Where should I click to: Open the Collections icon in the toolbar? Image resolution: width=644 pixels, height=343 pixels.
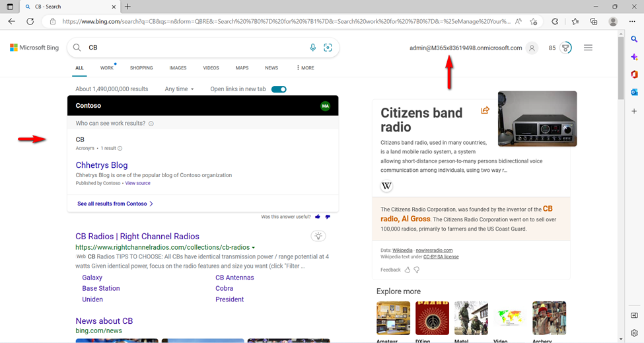pyautogui.click(x=594, y=21)
